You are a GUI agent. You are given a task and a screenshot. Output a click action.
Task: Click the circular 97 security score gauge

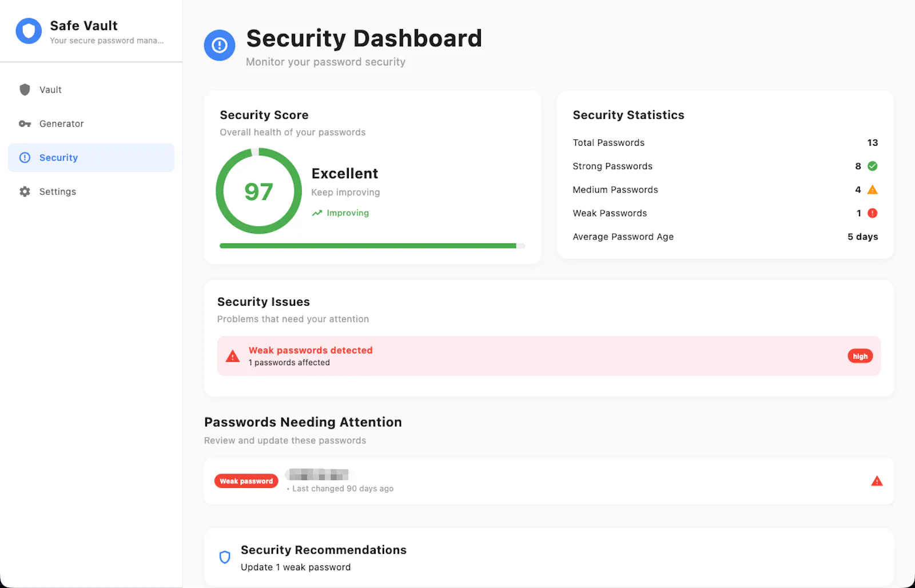(258, 191)
